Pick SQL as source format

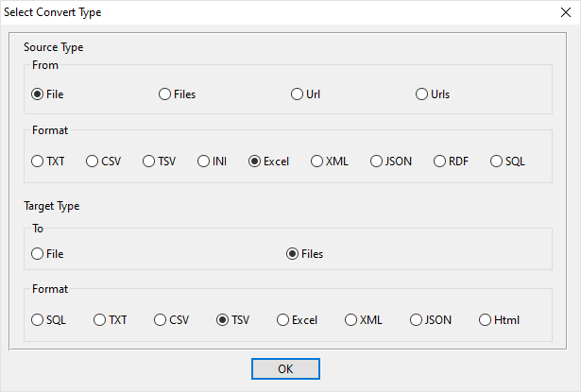click(497, 162)
